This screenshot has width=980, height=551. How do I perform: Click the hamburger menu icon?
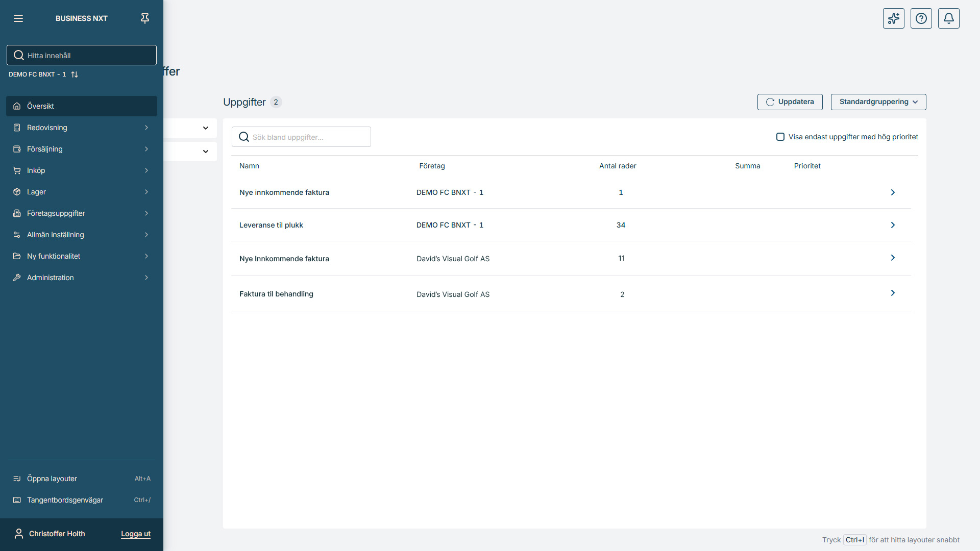pos(18,18)
